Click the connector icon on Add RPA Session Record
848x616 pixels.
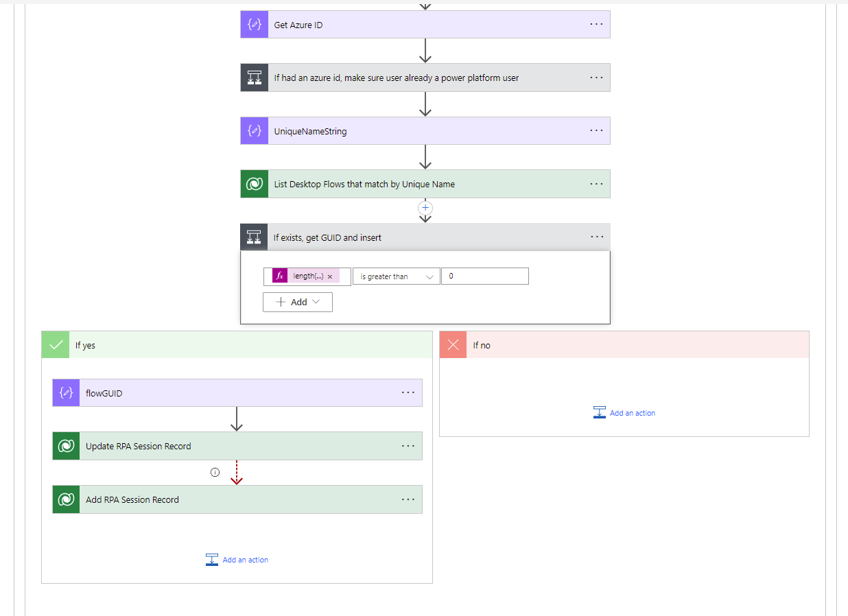pyautogui.click(x=65, y=499)
